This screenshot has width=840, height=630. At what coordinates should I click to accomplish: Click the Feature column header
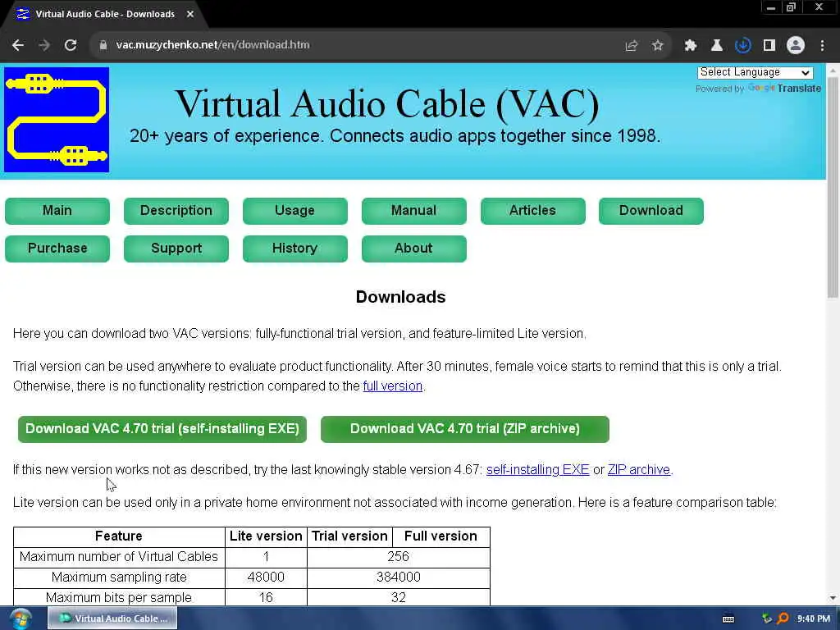click(x=119, y=536)
